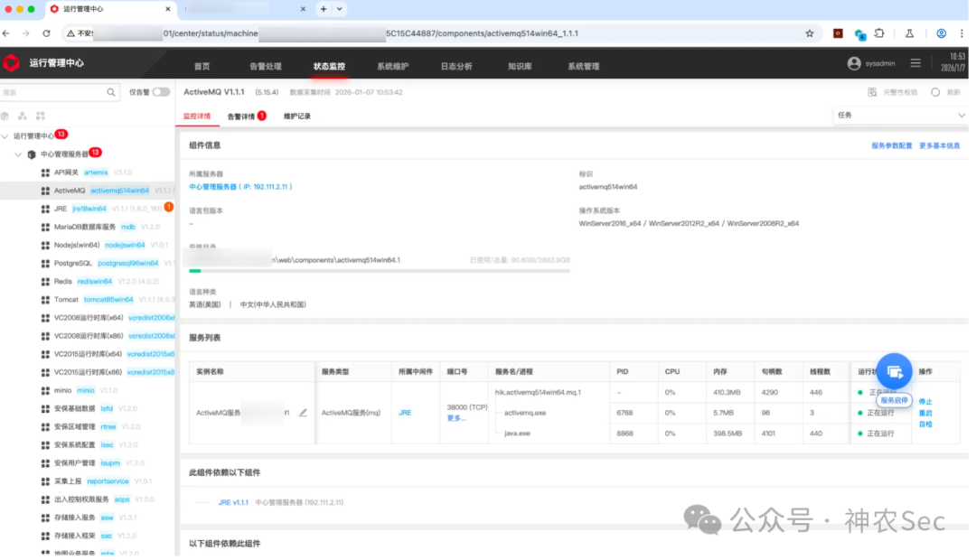Select the Tomcat tomcat85win64 tree row

point(87,300)
